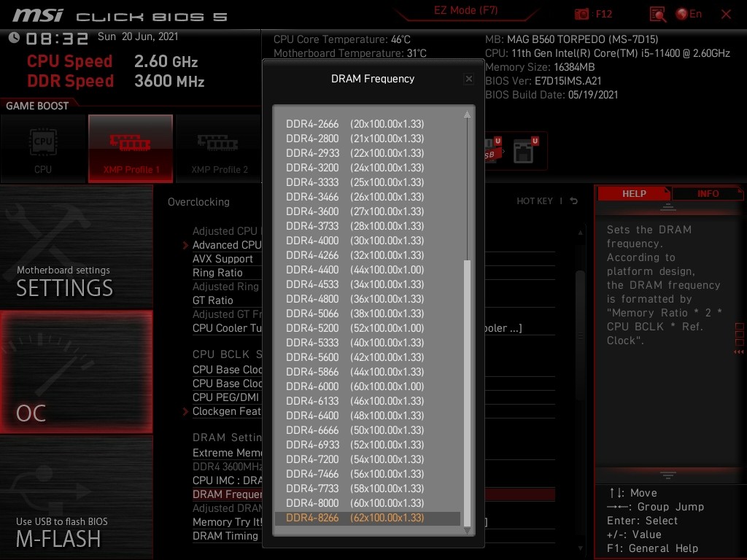
Task: Switch to the HELP tab
Action: 633,194
